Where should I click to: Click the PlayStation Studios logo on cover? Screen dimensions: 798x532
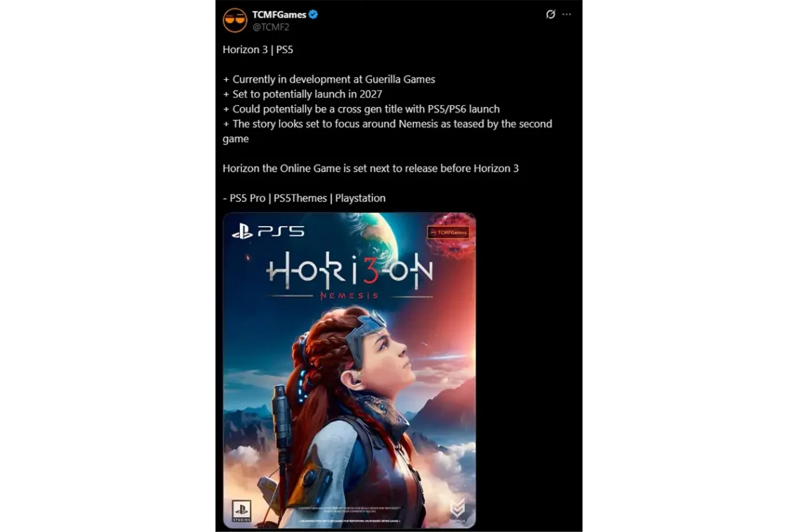(x=241, y=510)
